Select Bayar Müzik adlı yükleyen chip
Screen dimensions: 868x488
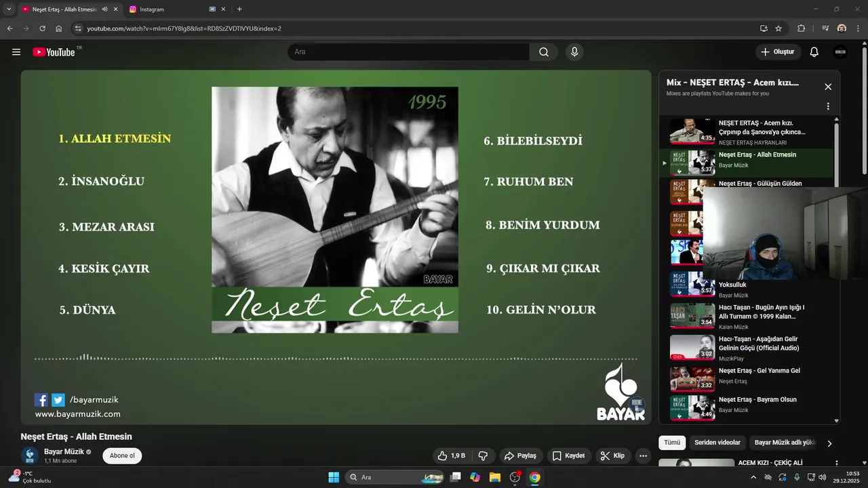[x=785, y=443]
